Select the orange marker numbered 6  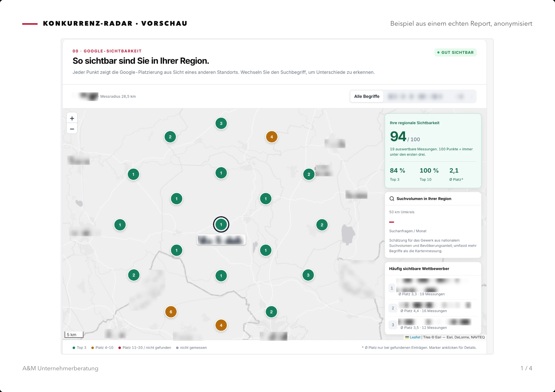point(171,312)
